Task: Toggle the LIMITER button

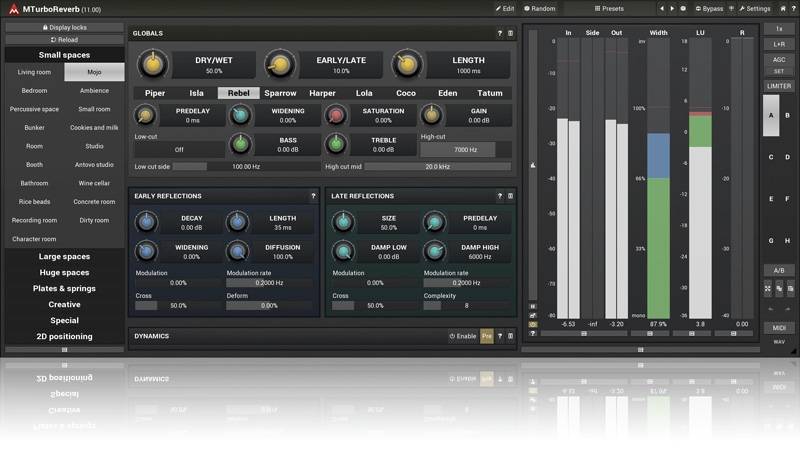Action: (779, 86)
